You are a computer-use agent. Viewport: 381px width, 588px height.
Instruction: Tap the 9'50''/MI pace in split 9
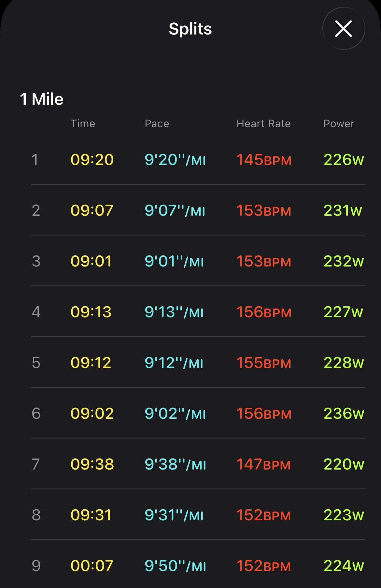pyautogui.click(x=175, y=566)
